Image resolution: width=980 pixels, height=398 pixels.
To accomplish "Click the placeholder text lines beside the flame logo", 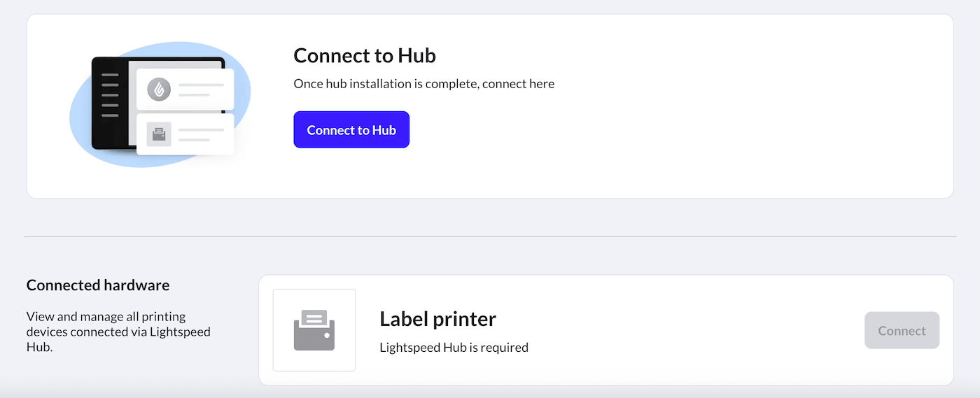I will (x=201, y=90).
